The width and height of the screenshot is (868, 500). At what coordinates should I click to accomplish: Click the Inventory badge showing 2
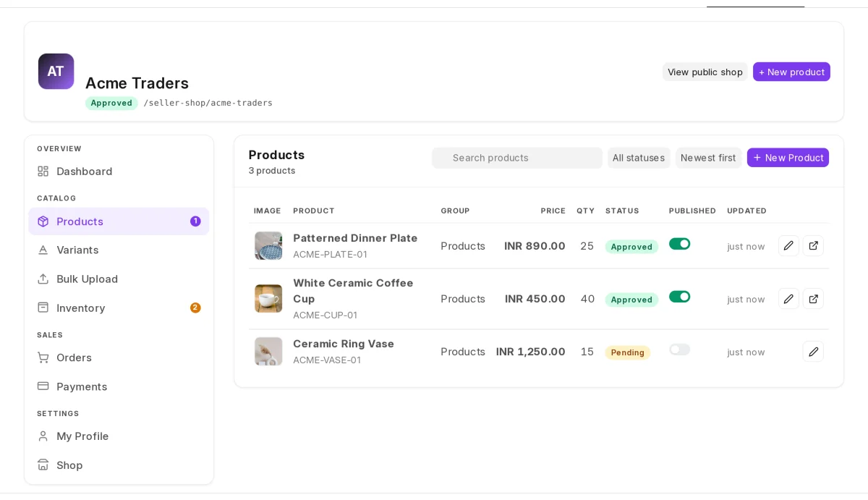point(195,308)
